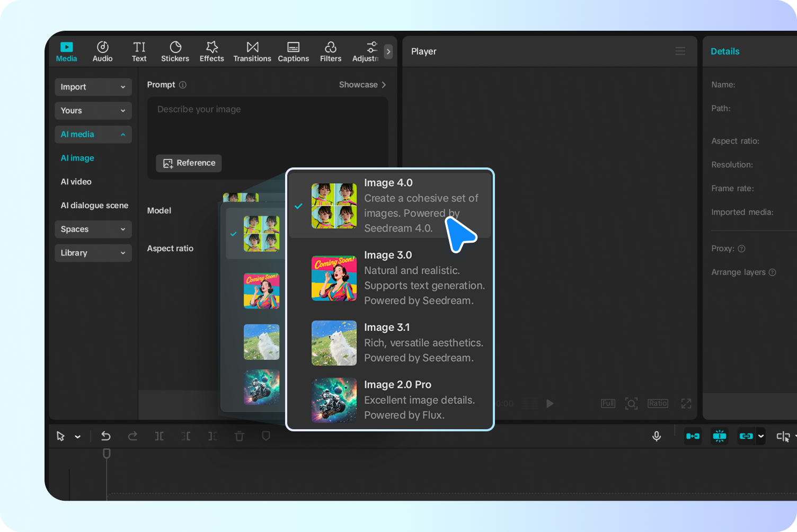
Task: Click the split clip icon
Action: coord(159,436)
